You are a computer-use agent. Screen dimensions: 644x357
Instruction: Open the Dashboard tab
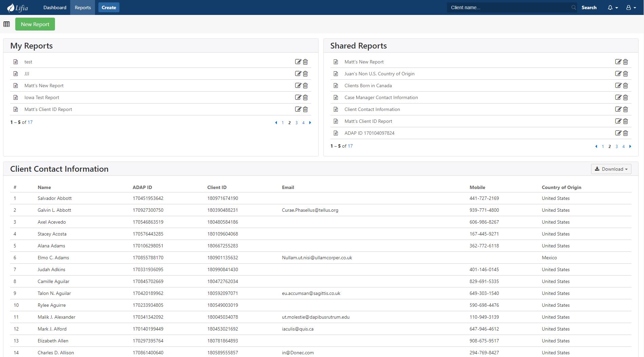55,7
